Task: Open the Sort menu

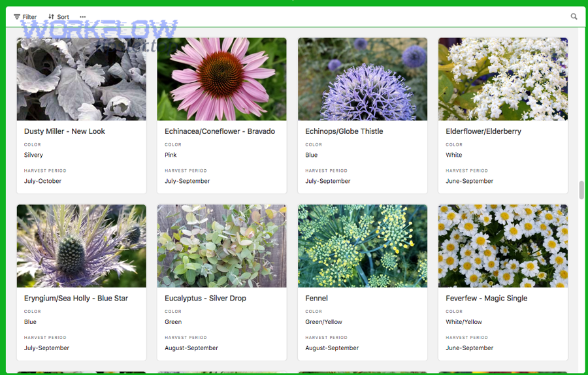Action: point(59,17)
